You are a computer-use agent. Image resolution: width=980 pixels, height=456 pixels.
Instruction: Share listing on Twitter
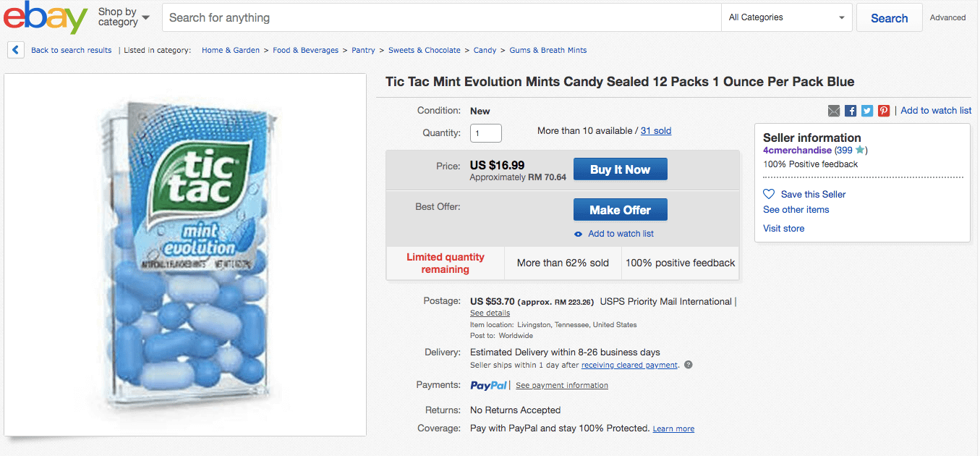(867, 111)
